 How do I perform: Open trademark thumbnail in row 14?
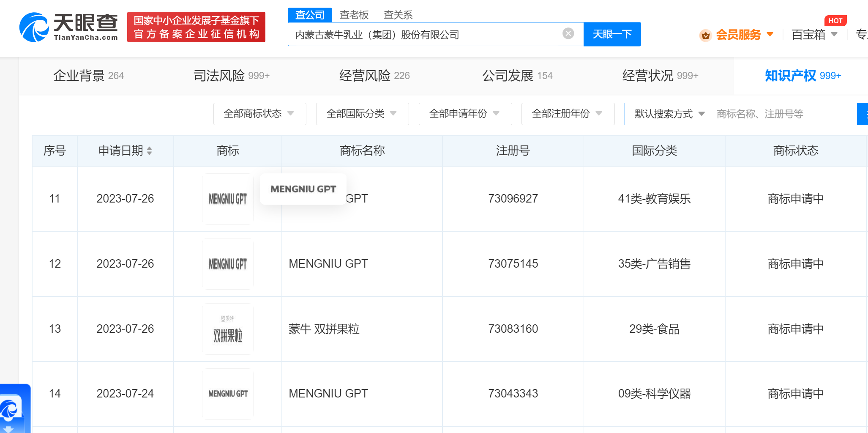click(x=228, y=394)
